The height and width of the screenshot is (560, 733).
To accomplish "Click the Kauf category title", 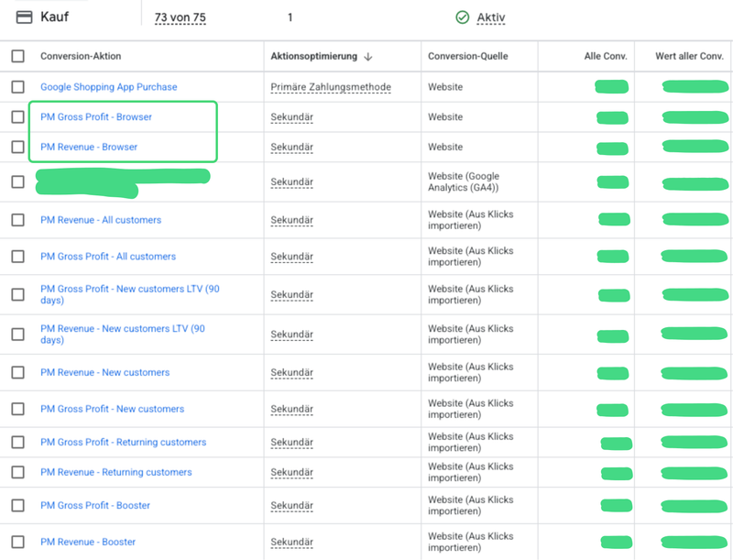I will coord(55,16).
